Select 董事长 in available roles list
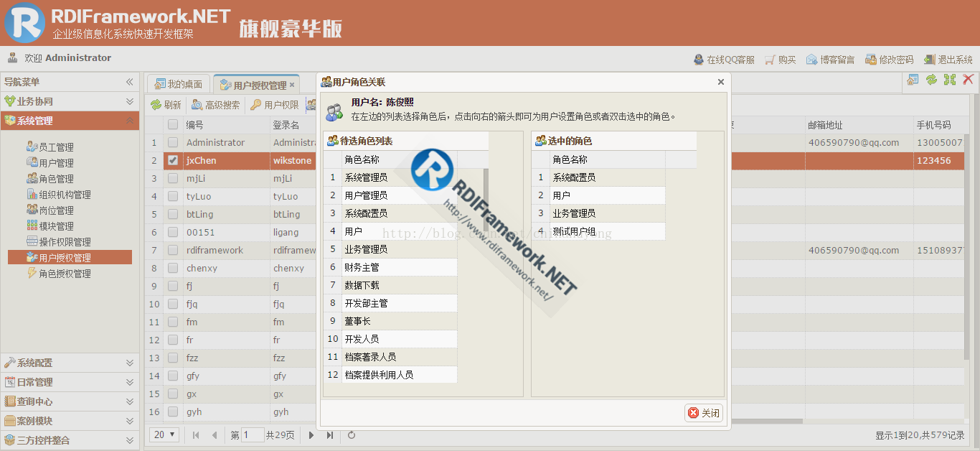 point(390,321)
